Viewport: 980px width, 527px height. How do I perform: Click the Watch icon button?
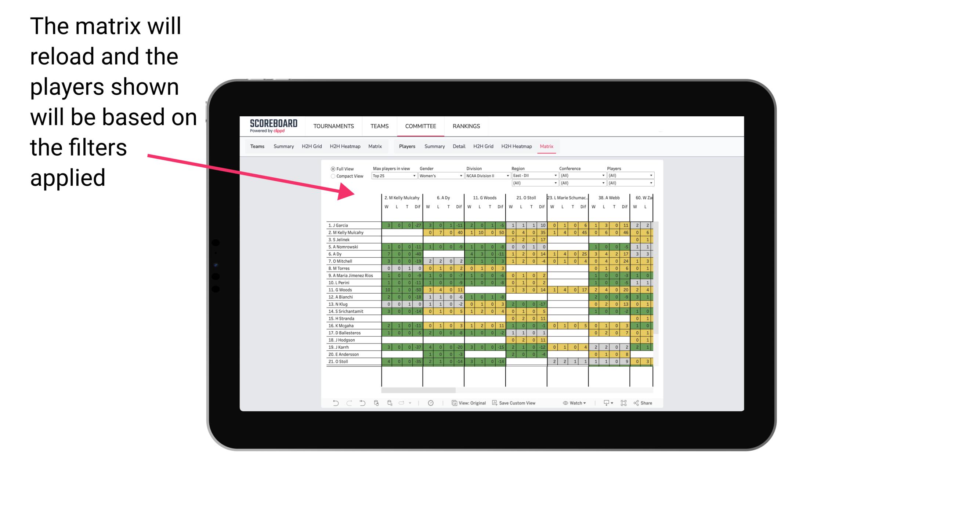coord(565,402)
